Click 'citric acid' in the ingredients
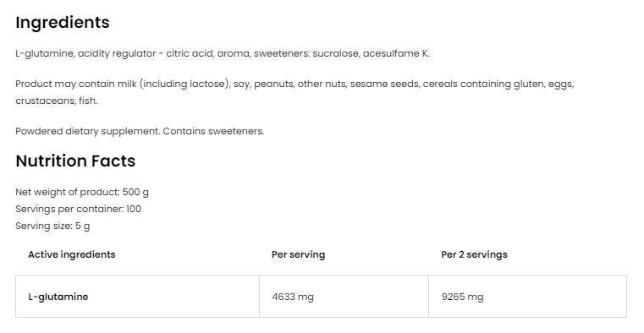This screenshot has width=644, height=333. coord(190,54)
